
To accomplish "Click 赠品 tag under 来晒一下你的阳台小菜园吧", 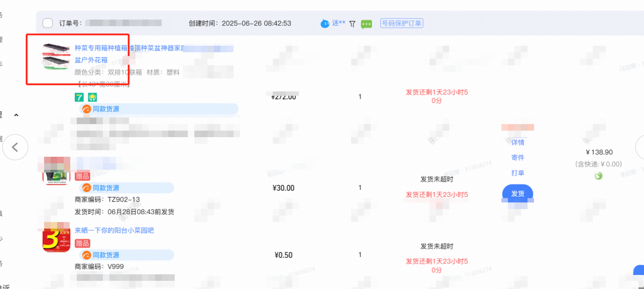I will click(82, 243).
